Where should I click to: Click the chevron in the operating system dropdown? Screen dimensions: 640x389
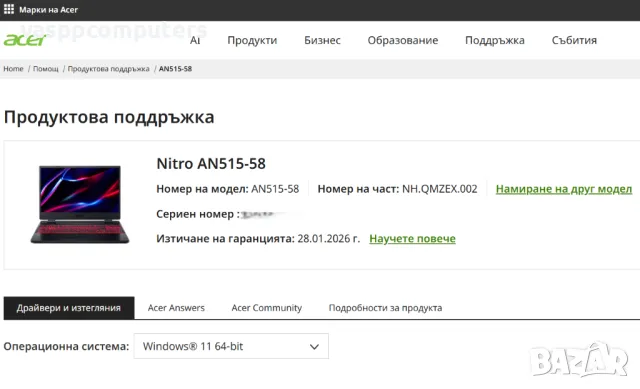314,347
